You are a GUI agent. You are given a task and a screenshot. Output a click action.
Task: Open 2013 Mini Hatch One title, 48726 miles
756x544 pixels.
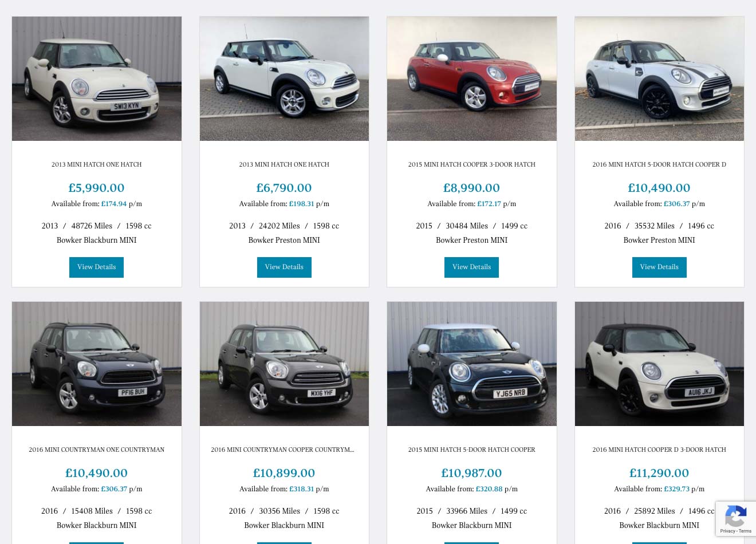pos(96,165)
